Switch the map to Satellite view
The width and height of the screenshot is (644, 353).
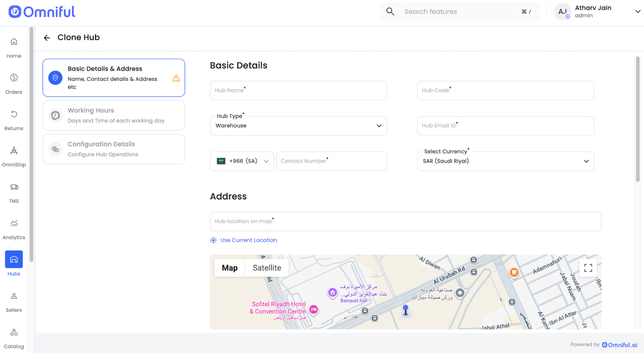click(x=267, y=268)
